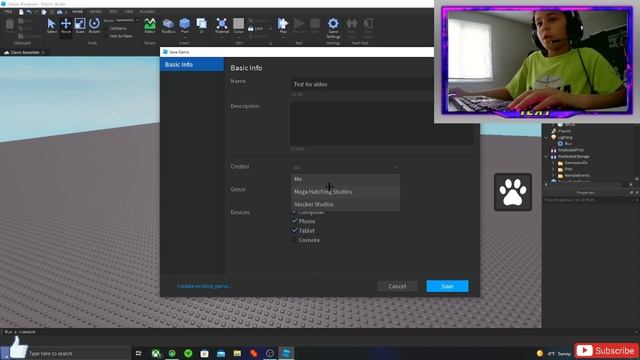The width and height of the screenshot is (640, 360).
Task: Select the Select tool in ribbon
Action: [x=51, y=25]
